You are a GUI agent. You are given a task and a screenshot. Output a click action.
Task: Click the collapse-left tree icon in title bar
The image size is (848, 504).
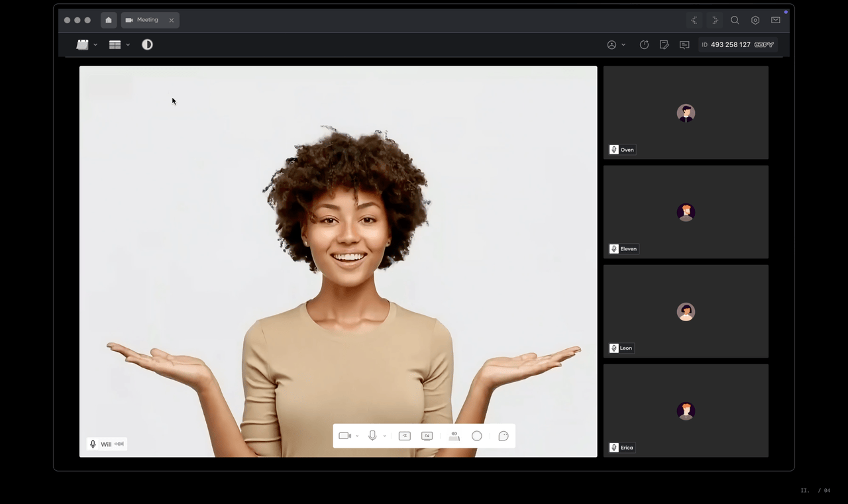click(x=694, y=21)
